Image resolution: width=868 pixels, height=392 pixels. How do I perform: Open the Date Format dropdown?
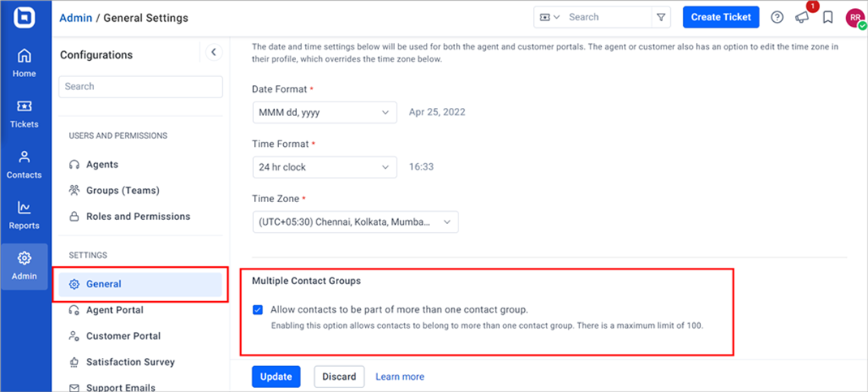click(x=324, y=112)
